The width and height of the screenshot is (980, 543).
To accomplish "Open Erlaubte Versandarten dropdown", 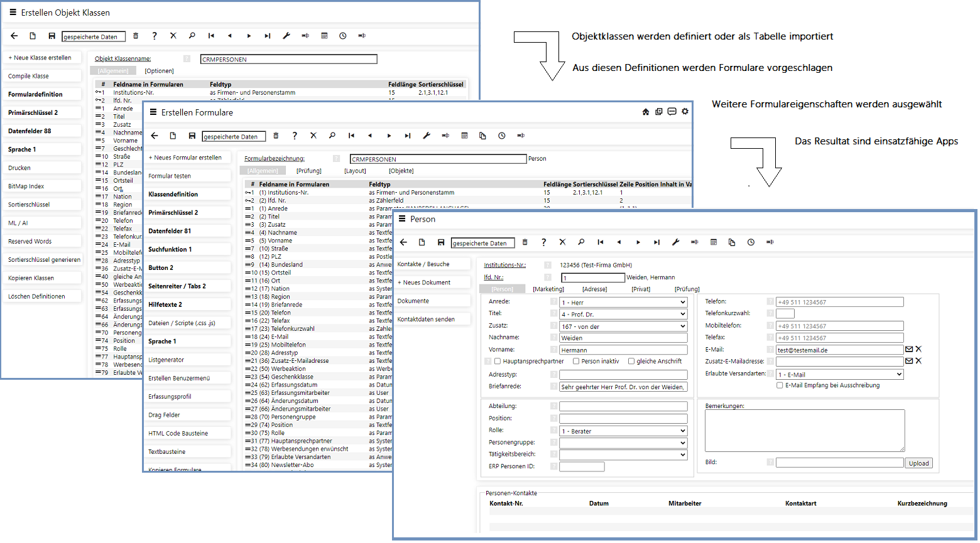I will point(840,374).
